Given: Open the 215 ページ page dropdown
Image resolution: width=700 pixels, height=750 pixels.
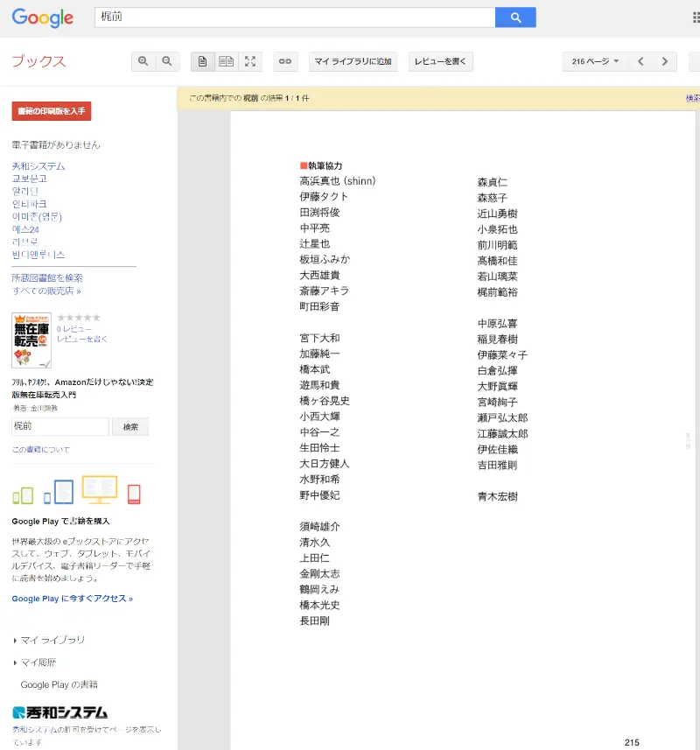Looking at the screenshot, I should click(595, 61).
